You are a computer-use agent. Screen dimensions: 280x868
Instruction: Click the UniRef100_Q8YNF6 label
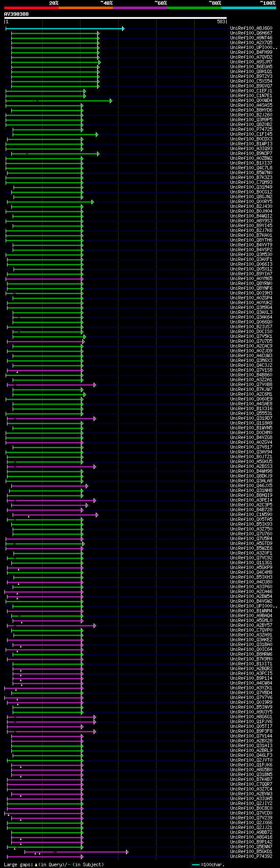251,288
